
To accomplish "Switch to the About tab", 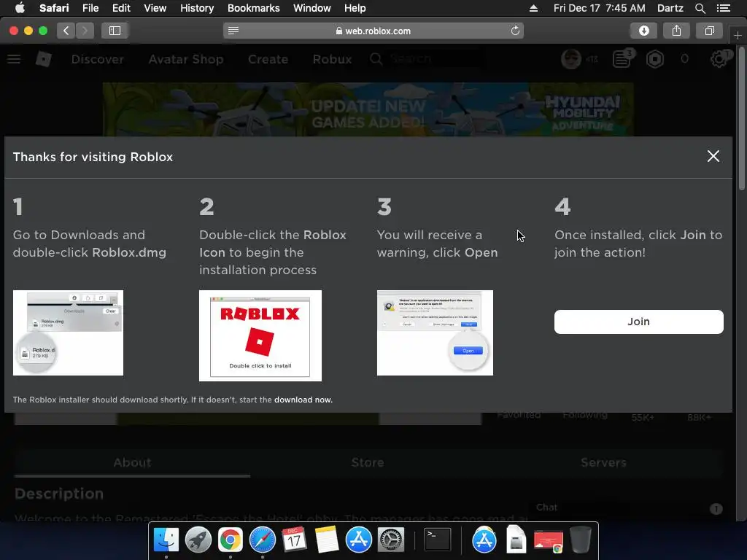I will 133,462.
